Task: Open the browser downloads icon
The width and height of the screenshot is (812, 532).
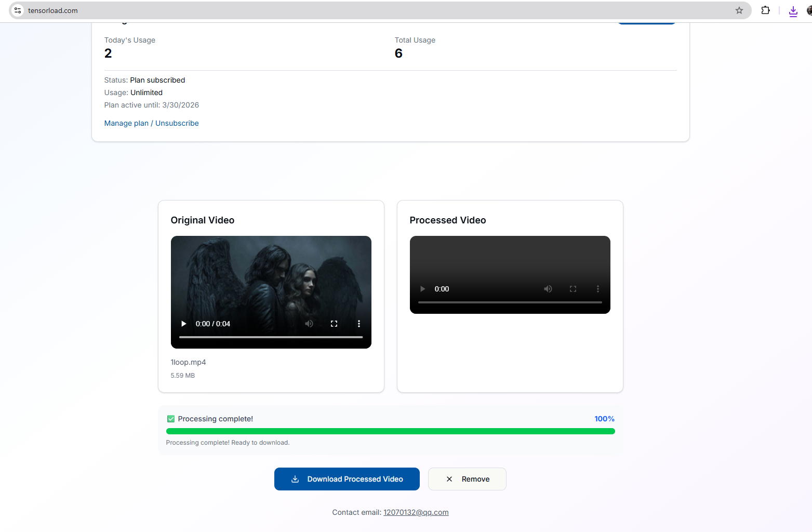Action: pos(793,10)
